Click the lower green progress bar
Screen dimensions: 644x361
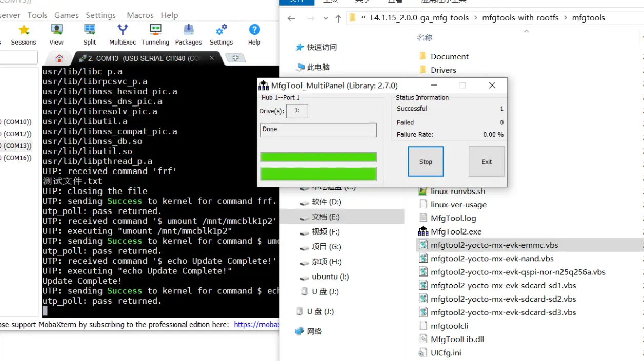coord(318,174)
